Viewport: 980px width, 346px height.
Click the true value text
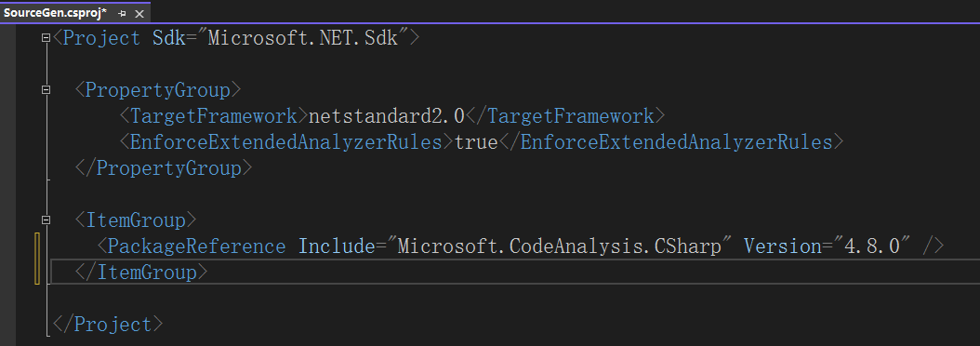click(x=476, y=142)
